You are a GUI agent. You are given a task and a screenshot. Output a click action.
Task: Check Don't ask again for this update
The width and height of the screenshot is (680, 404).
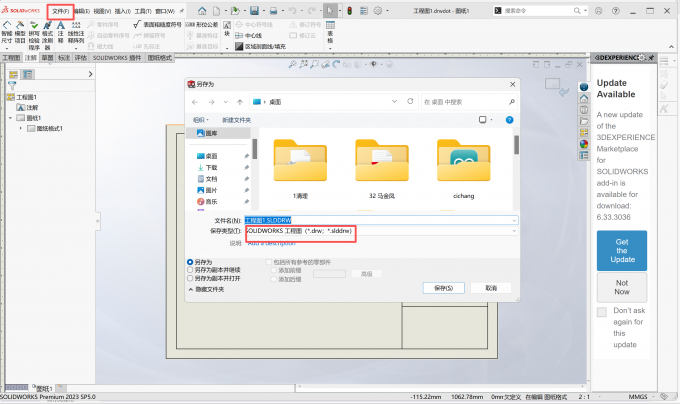tap(601, 312)
